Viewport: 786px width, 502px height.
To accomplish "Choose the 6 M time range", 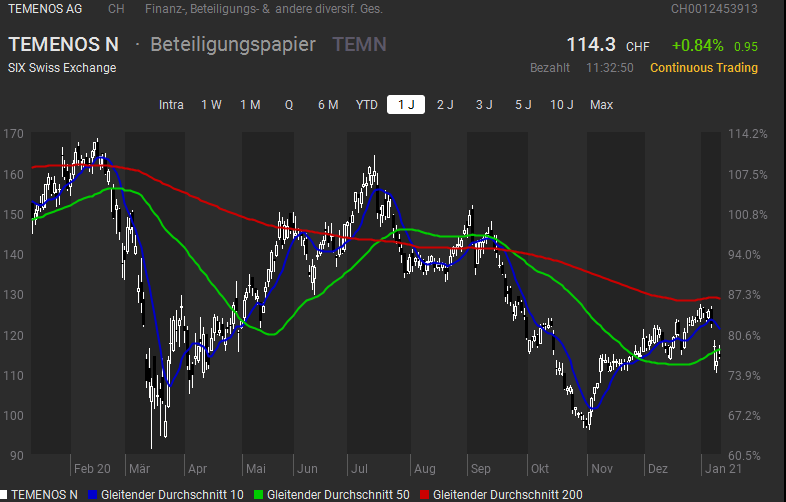I will tap(328, 105).
